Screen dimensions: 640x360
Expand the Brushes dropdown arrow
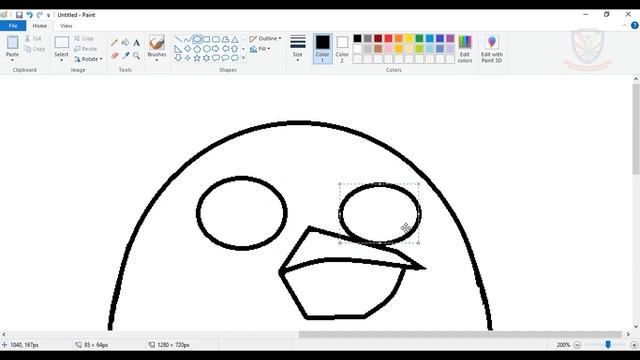point(157,60)
